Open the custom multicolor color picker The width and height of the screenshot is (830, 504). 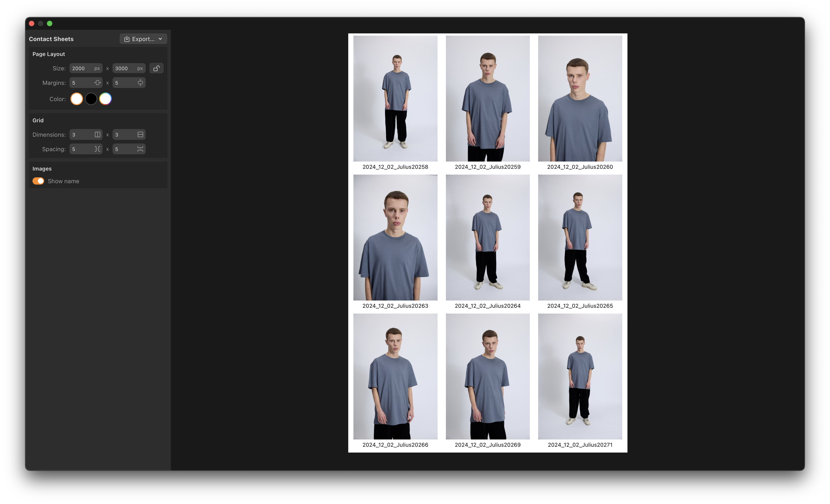105,99
